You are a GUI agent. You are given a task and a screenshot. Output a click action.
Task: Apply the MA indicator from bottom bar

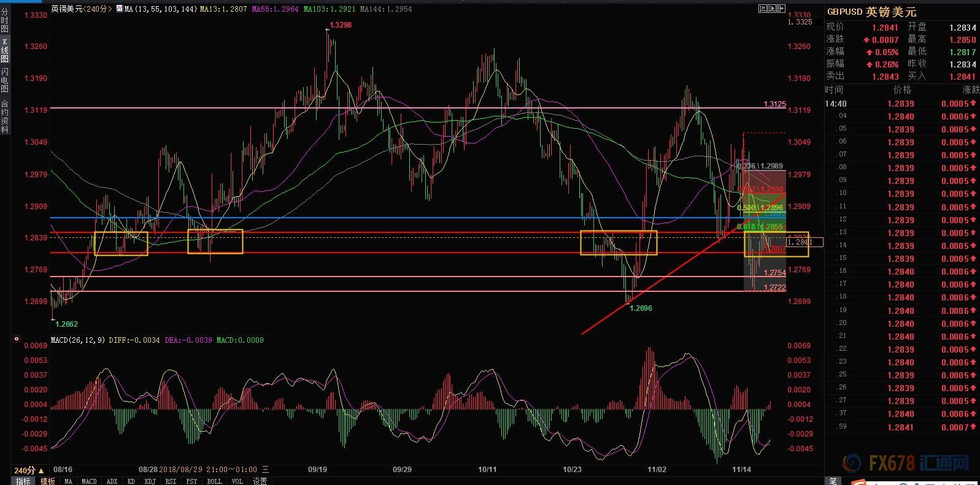pyautogui.click(x=68, y=481)
